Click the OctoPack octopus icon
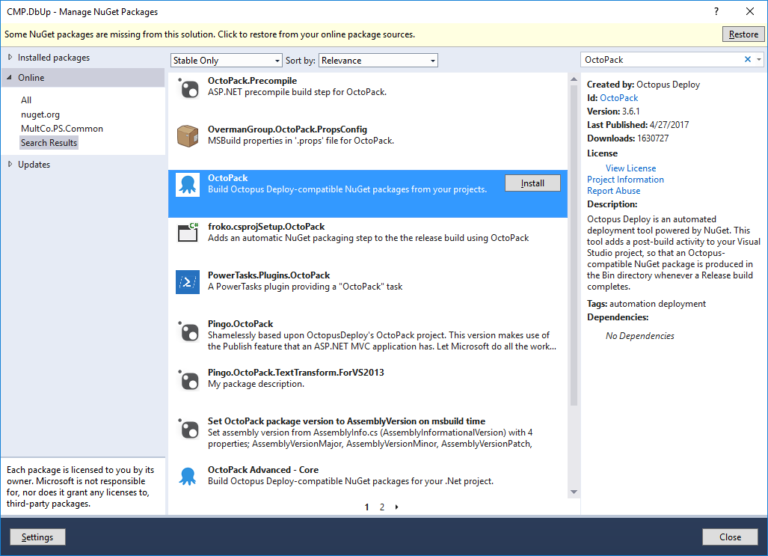 click(x=187, y=184)
